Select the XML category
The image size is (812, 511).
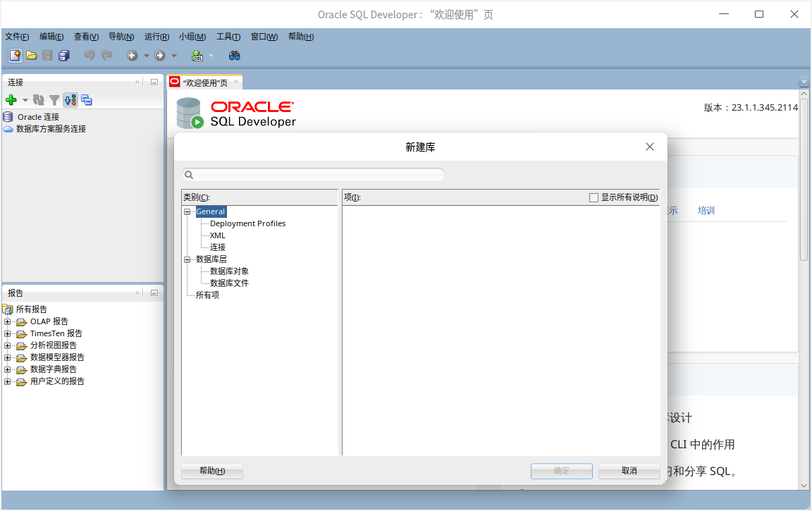[x=218, y=235]
